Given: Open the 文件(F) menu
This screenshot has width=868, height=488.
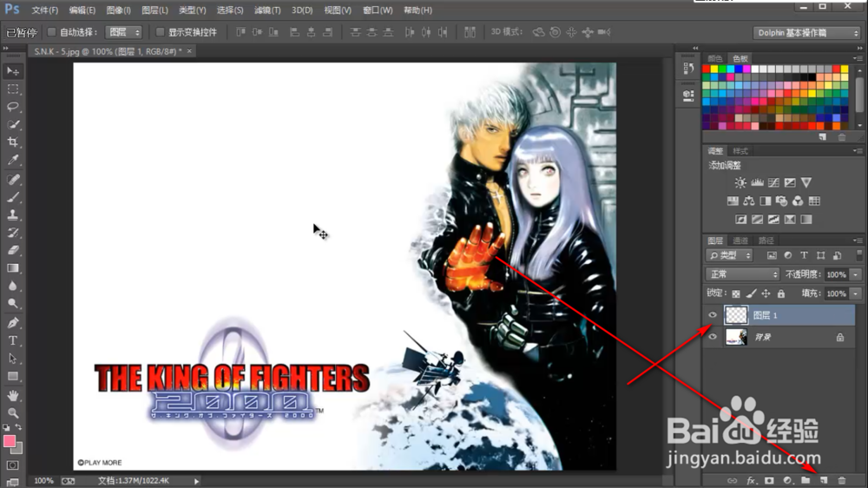Looking at the screenshot, I should [44, 10].
